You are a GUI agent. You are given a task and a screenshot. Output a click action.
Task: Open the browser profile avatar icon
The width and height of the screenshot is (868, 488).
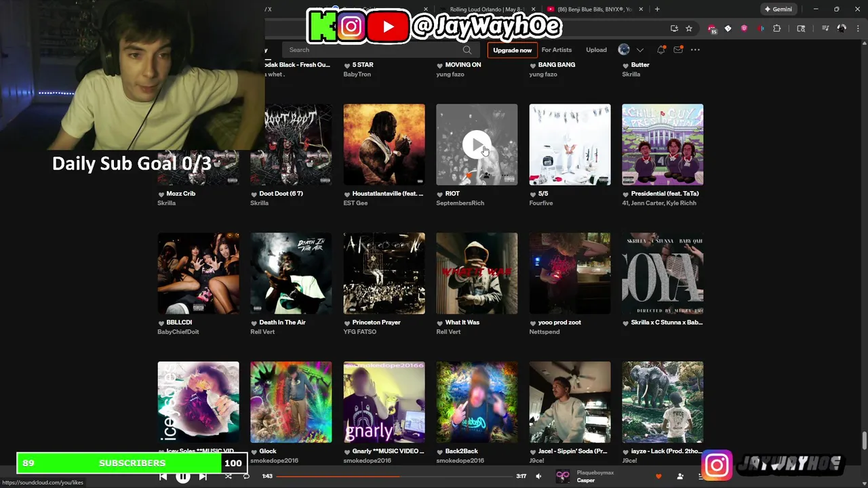point(842,28)
